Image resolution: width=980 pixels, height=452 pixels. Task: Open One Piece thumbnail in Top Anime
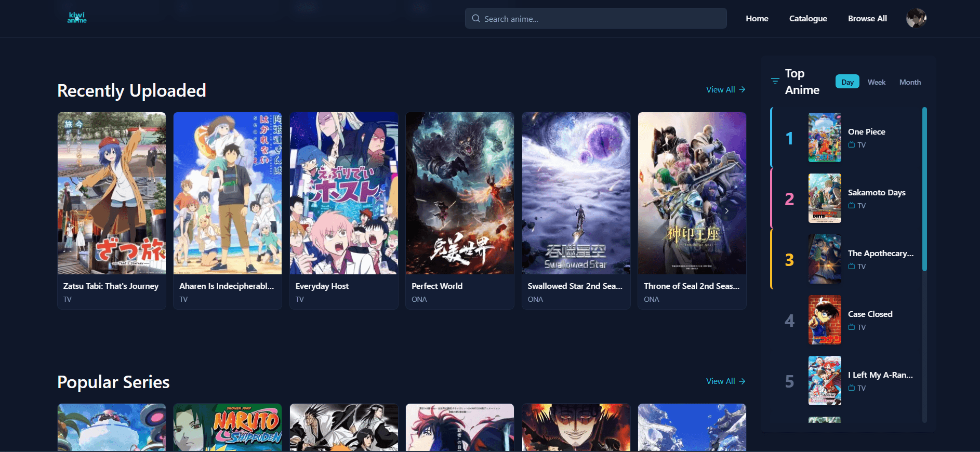825,138
